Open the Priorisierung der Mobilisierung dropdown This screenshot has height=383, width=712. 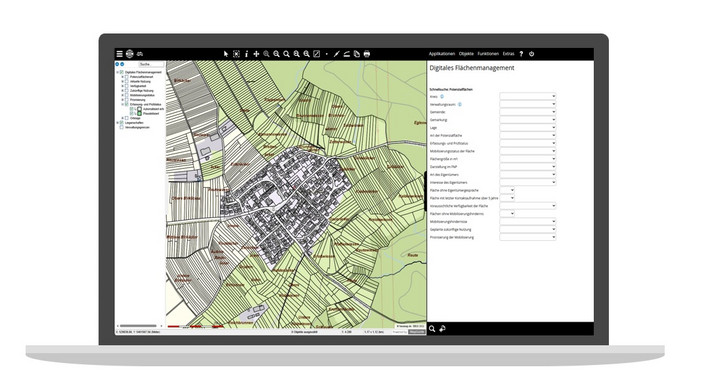pyautogui.click(x=528, y=237)
